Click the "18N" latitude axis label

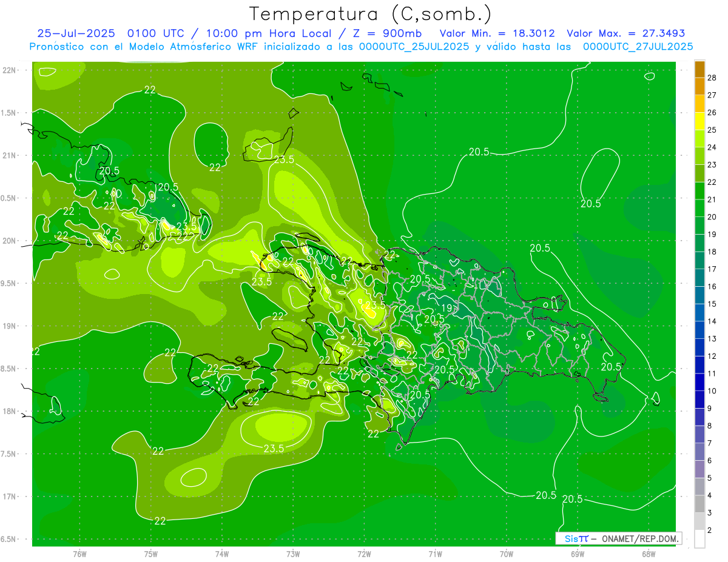click(9, 412)
